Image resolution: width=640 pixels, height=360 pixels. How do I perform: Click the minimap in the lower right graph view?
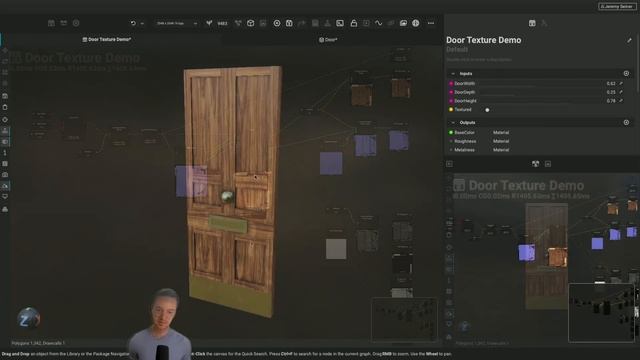602,313
